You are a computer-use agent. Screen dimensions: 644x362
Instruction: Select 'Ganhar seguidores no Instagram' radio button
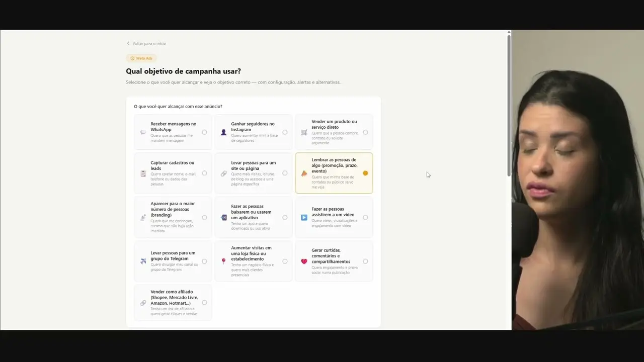pos(285,132)
